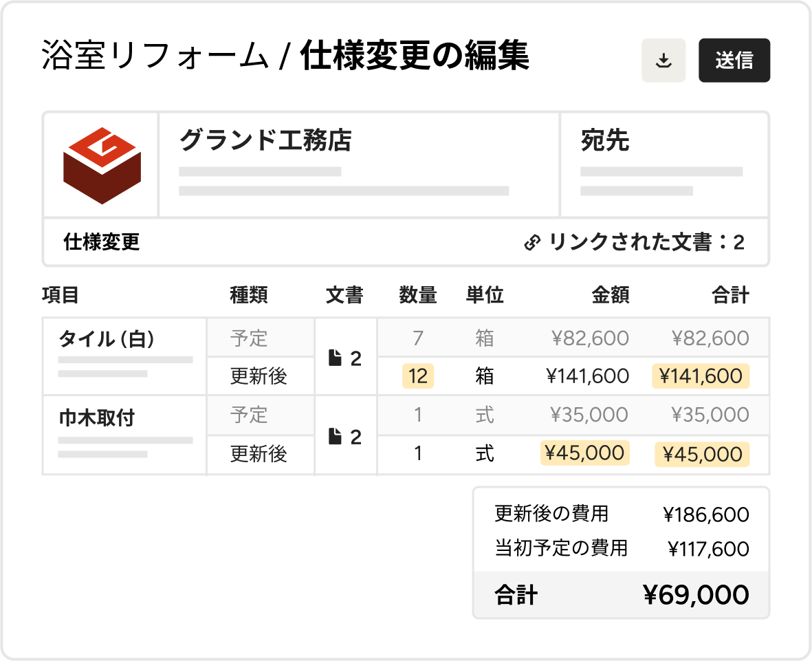This screenshot has height=661, width=812.
Task: Click document icon in タイル (白) row
Action: pyautogui.click(x=335, y=358)
